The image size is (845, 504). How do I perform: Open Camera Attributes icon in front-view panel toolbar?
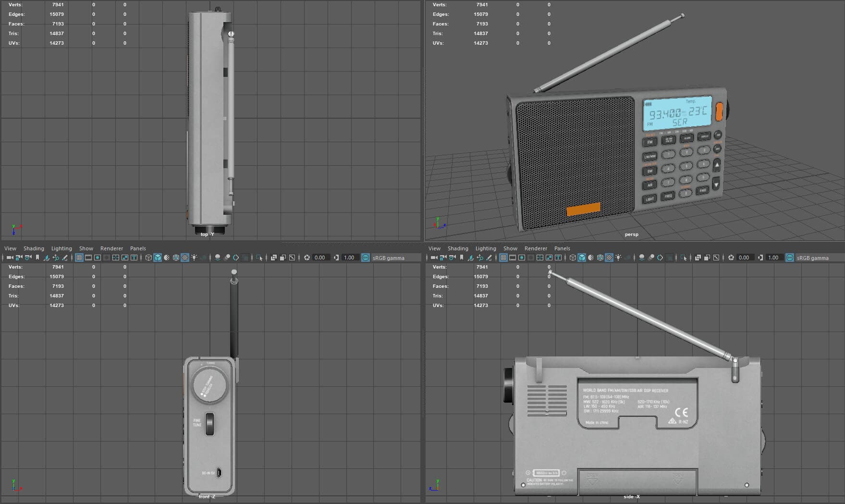tap(28, 258)
